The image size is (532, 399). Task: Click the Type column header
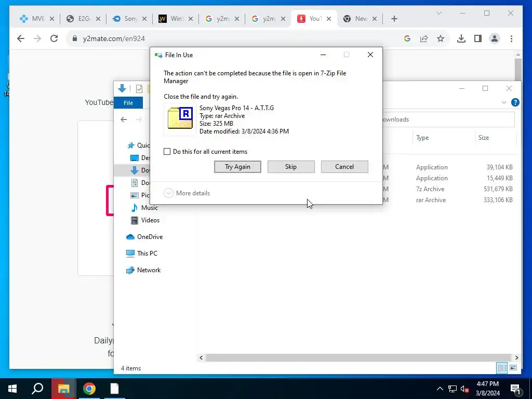(x=422, y=137)
